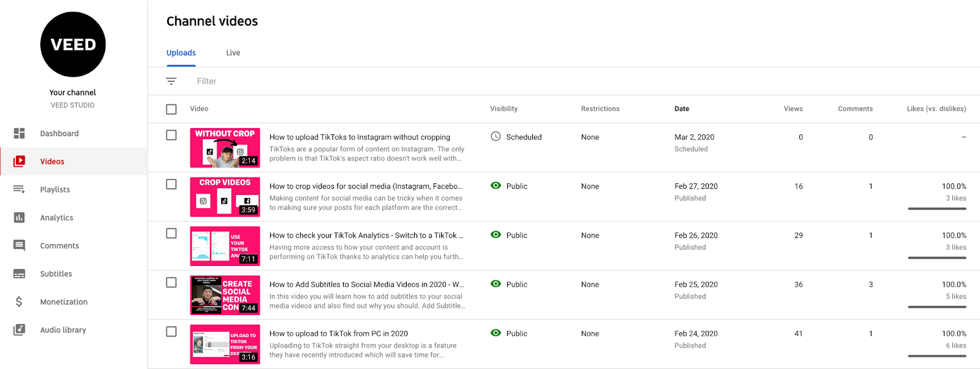Tick the select-all videos header checkbox

[171, 109]
